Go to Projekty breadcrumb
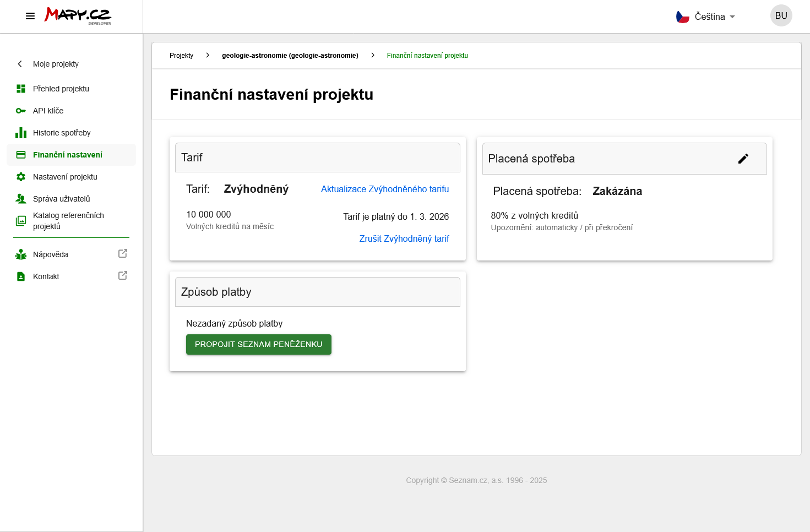This screenshot has width=810, height=532. click(x=181, y=56)
